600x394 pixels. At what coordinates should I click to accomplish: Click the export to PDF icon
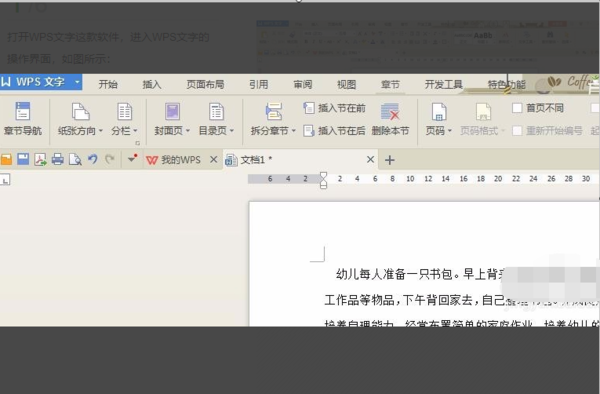(40, 159)
